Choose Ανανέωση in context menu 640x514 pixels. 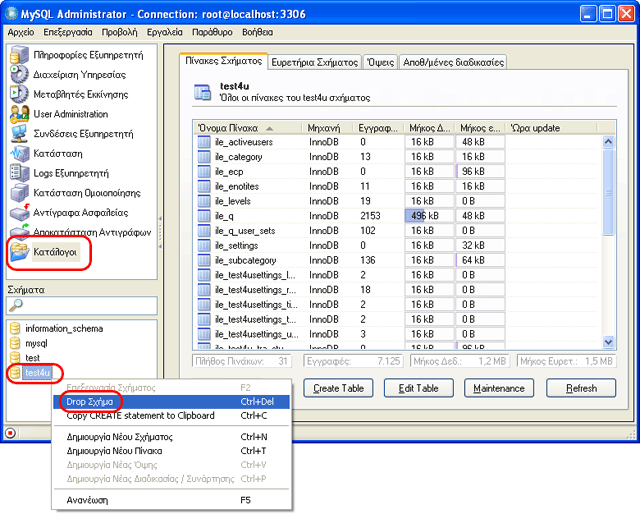(x=171, y=500)
